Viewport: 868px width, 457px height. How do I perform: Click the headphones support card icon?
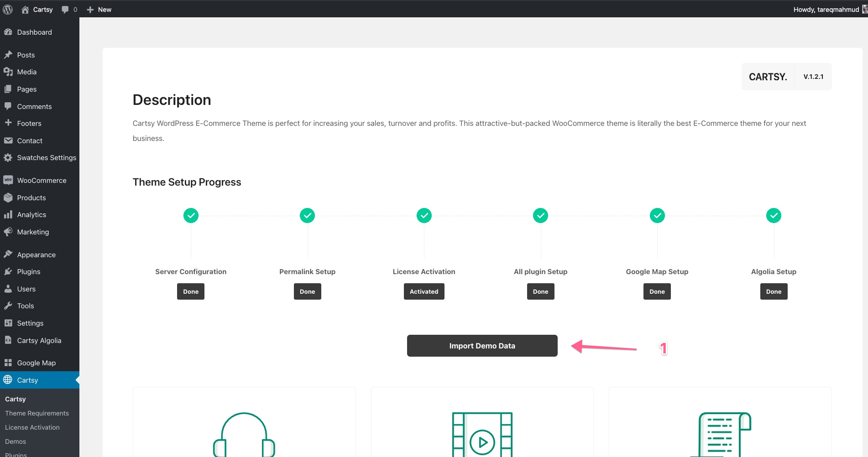244,435
